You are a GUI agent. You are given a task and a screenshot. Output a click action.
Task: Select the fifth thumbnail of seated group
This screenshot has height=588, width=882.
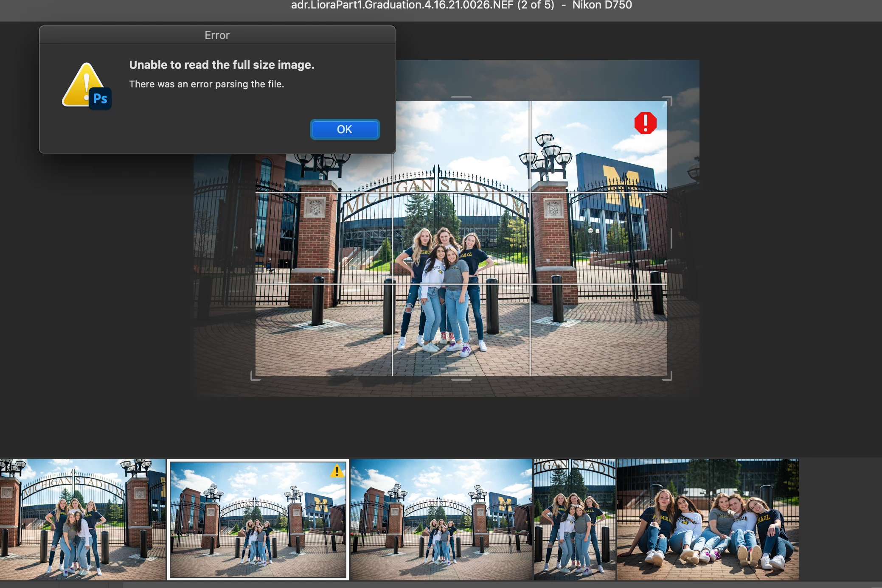click(x=708, y=519)
